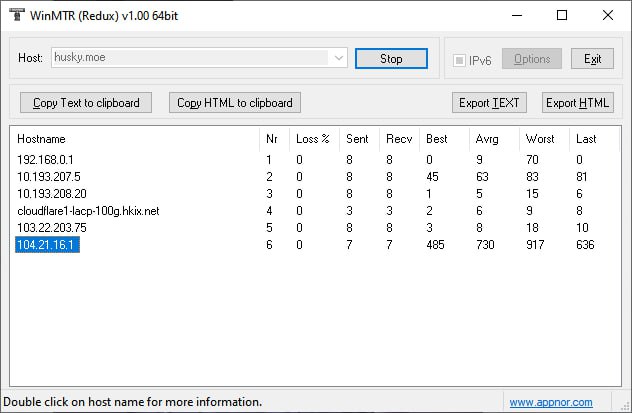
Task: Maximize the WinMTR window
Action: point(562,15)
